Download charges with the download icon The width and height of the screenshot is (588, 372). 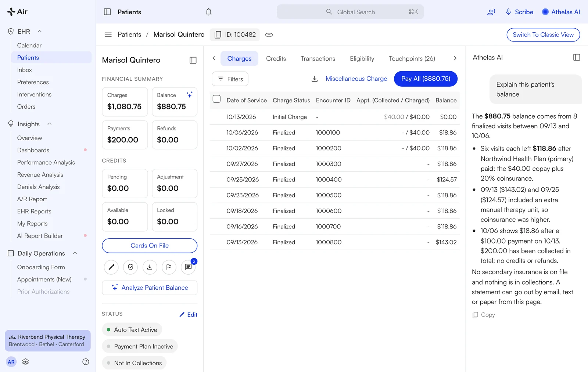coord(315,79)
